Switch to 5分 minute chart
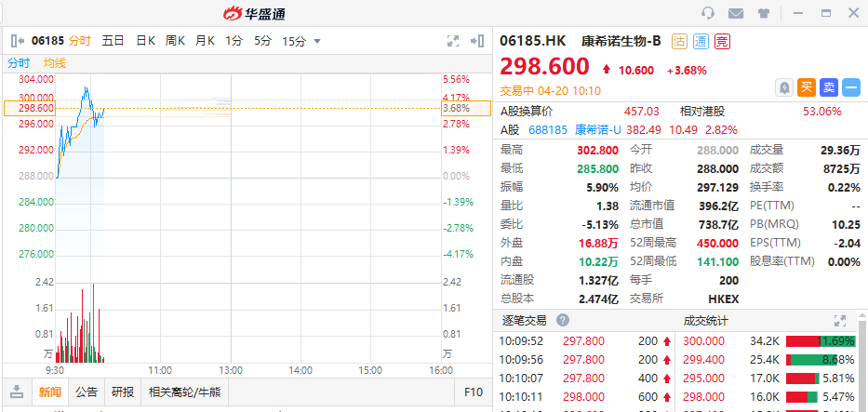Image resolution: width=868 pixels, height=412 pixels. 263,40
